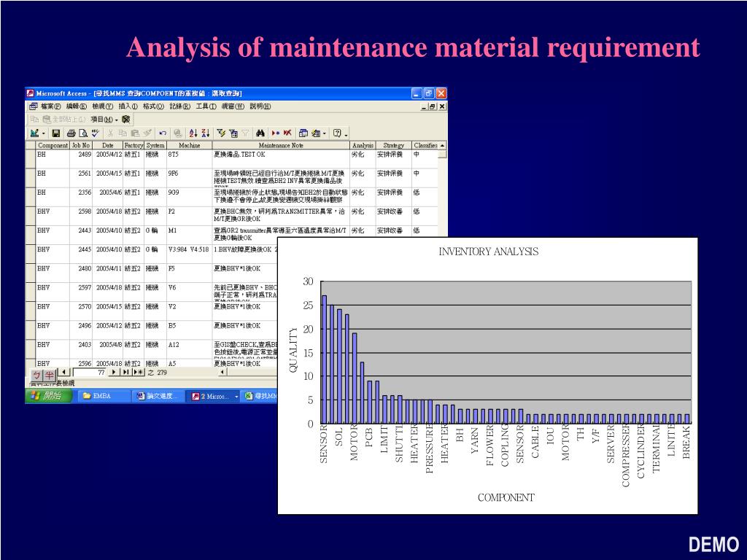This screenshot has width=747, height=560.
Task: Click the record number field showing 77
Action: click(89, 373)
